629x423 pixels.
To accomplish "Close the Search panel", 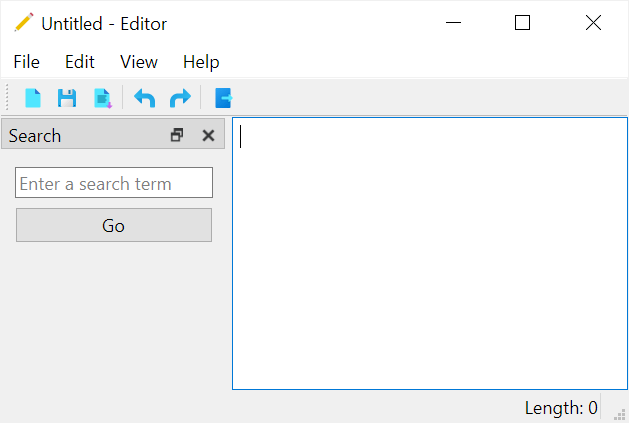I will (208, 136).
